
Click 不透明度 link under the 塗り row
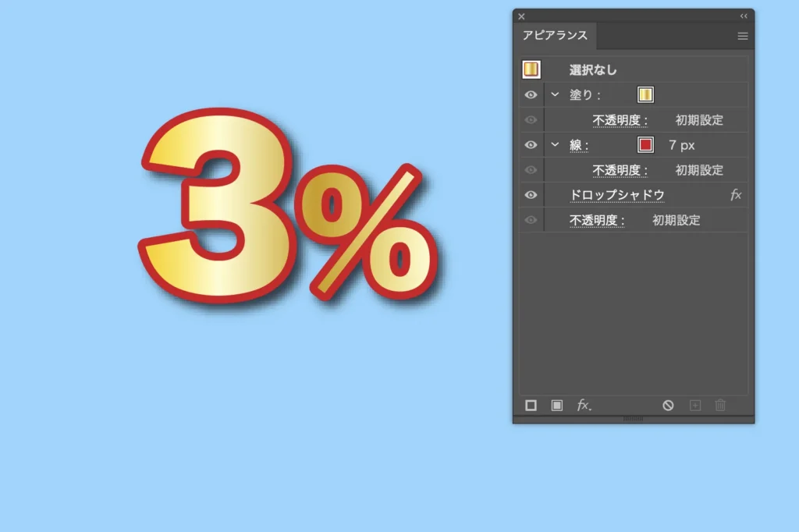click(620, 120)
